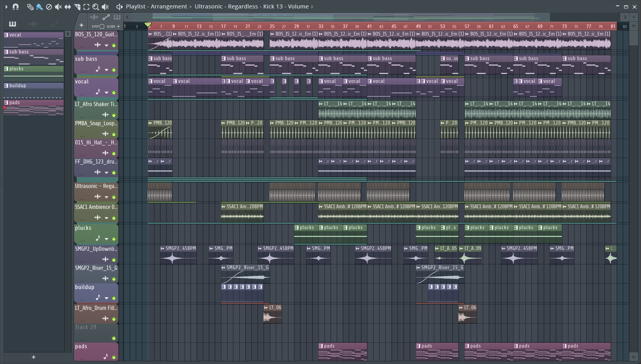Click the note icon on vocal track
The height and width of the screenshot is (364, 641).
pyautogui.click(x=98, y=92)
